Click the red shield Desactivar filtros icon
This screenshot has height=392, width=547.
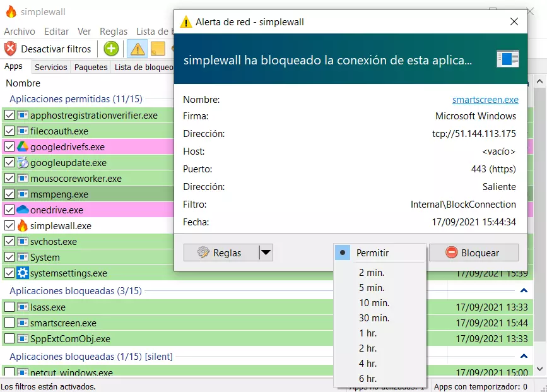pyautogui.click(x=11, y=49)
